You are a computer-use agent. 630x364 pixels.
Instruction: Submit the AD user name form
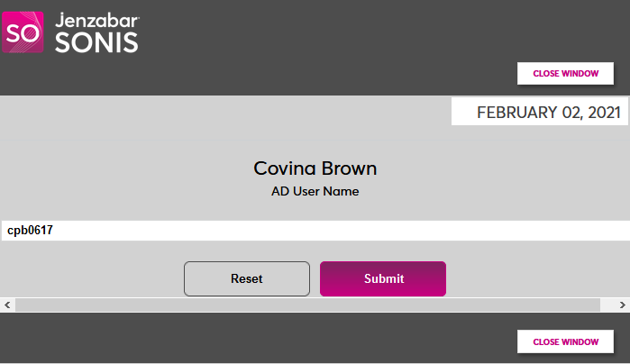(x=383, y=278)
